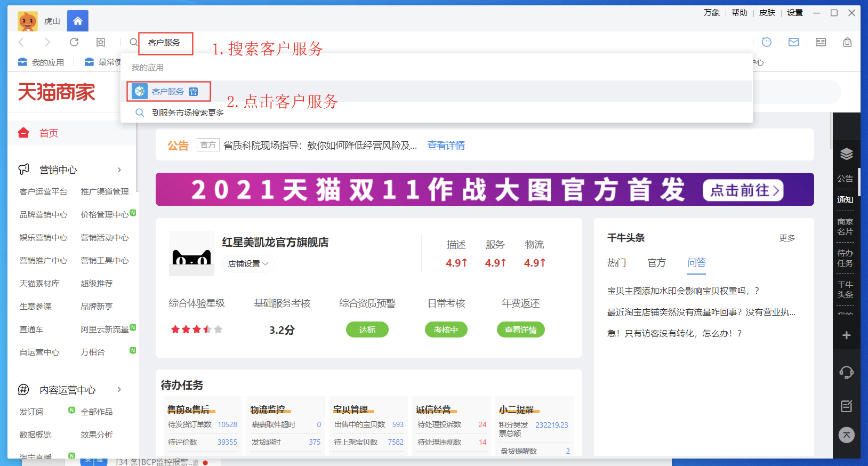This screenshot has height=466, width=868.
Task: Click the 首页 home icon in sidebar
Action: (23, 133)
